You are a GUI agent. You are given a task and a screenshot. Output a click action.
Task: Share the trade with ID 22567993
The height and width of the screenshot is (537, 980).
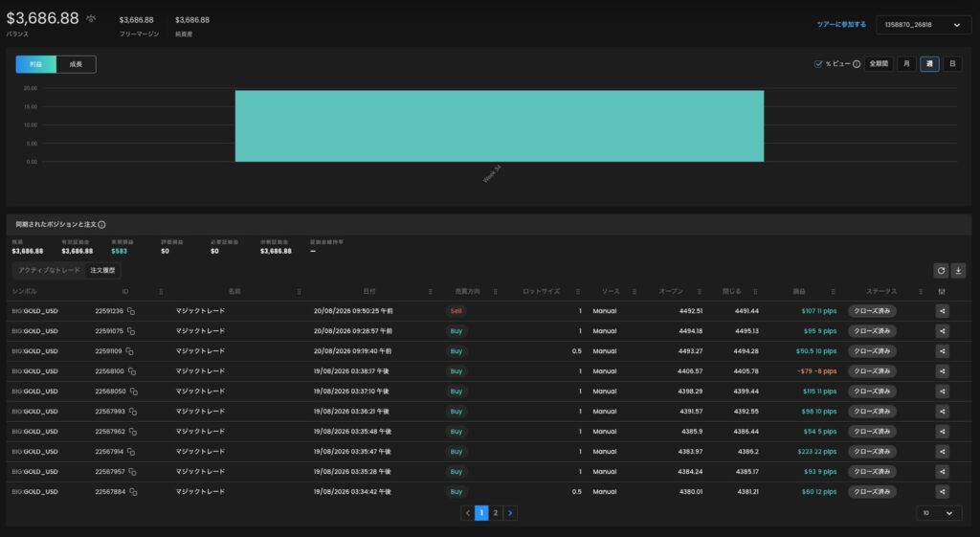point(943,412)
